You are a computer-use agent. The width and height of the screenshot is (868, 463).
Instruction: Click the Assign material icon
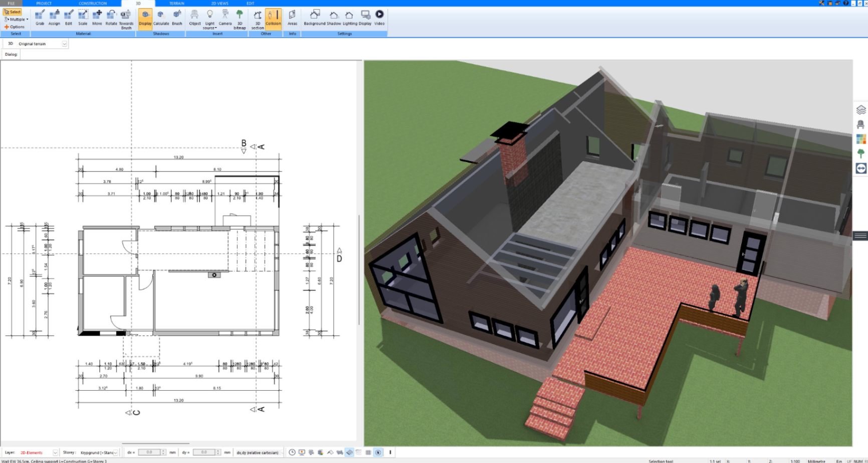click(x=54, y=17)
